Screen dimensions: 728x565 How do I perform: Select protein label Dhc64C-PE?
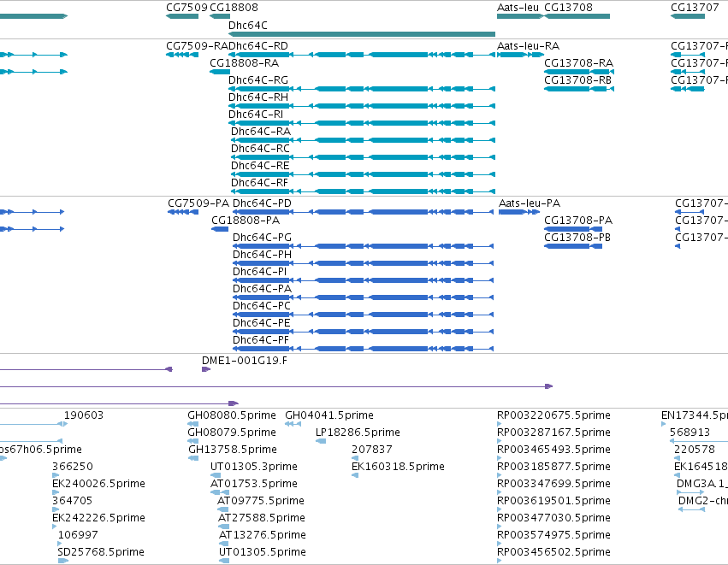[262, 324]
